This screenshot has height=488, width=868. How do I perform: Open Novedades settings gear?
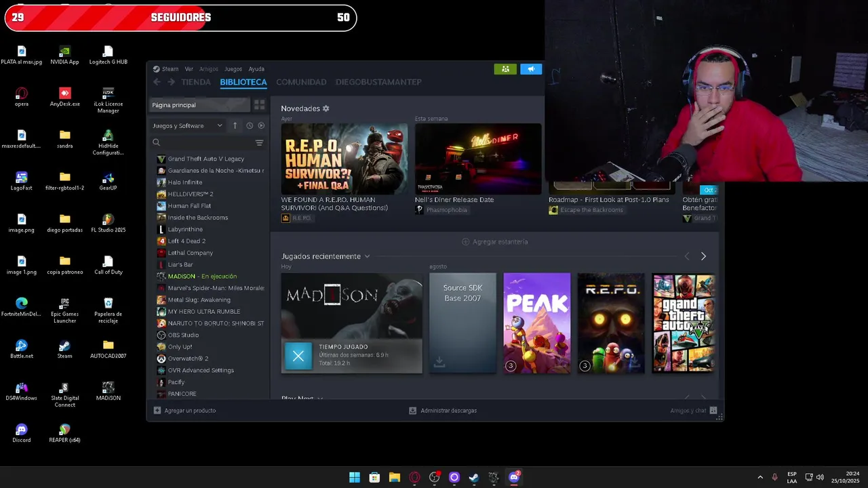325,108
